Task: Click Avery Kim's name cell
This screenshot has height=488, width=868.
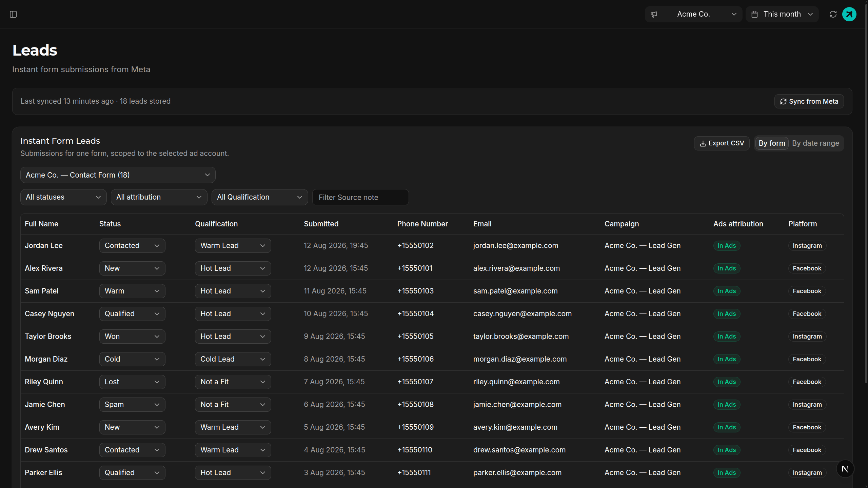Action: (42, 427)
